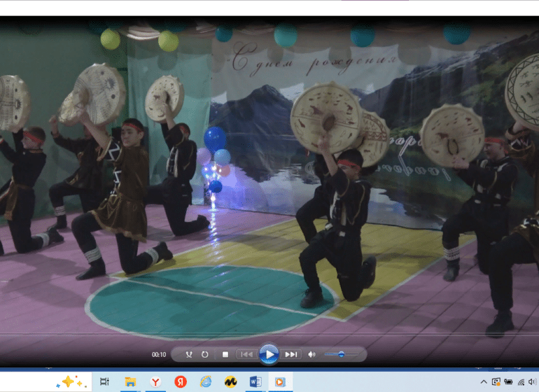The height and width of the screenshot is (392, 539).
Task: Skip to the next track
Action: click(291, 355)
